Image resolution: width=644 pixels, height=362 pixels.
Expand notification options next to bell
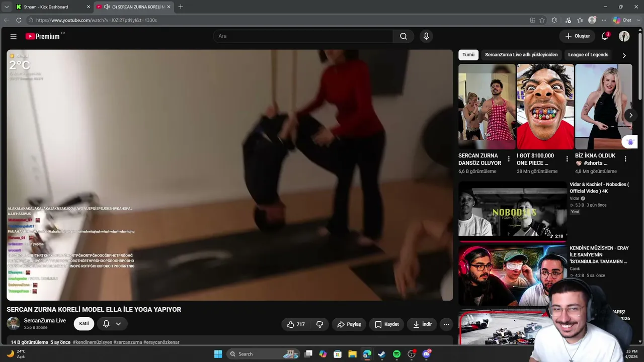(118, 324)
